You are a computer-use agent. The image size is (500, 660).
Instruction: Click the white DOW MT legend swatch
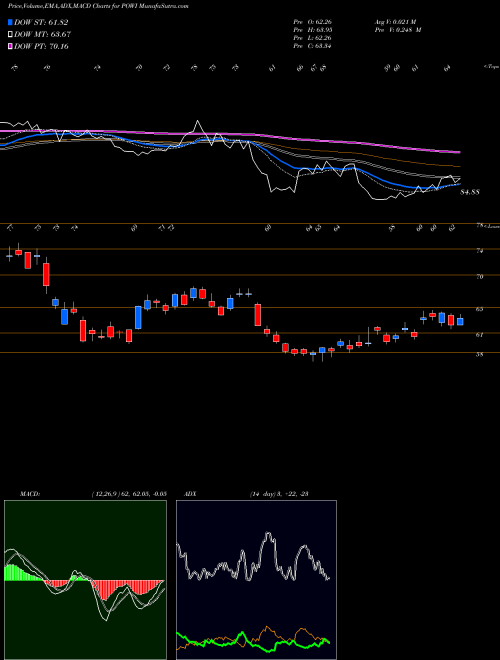pyautogui.click(x=11, y=35)
